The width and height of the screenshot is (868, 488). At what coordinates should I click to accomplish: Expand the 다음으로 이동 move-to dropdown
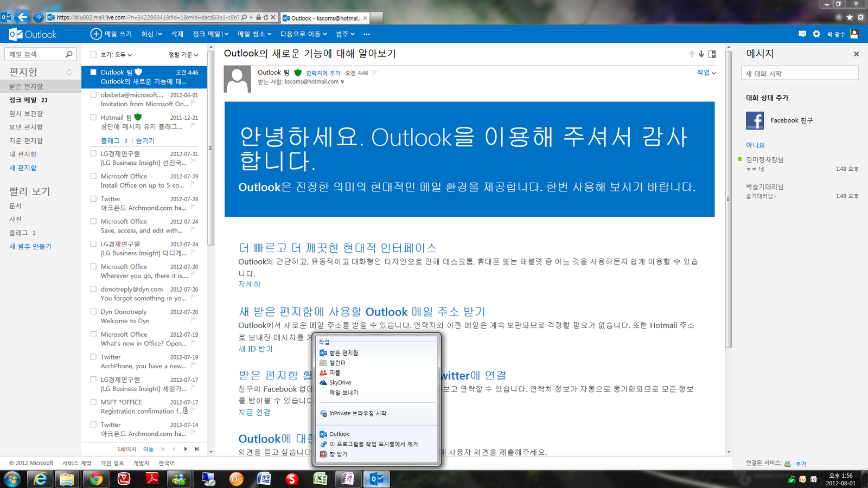click(x=303, y=34)
